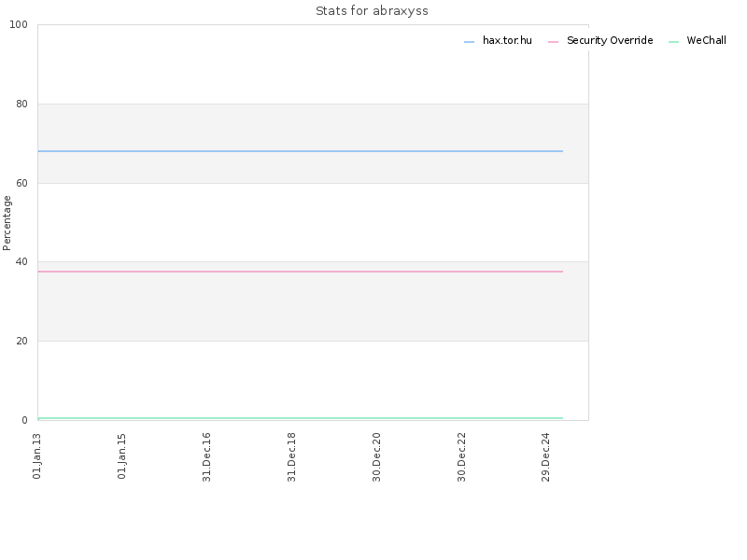The width and height of the screenshot is (747, 560).
Task: Click the 29.Dec.24 date label
Action: click(546, 457)
